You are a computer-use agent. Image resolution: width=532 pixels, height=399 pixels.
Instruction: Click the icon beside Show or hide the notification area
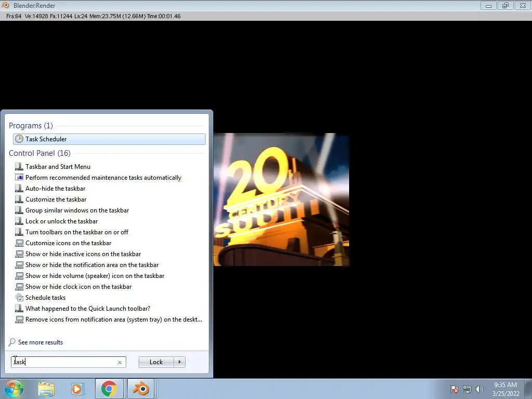pos(19,264)
